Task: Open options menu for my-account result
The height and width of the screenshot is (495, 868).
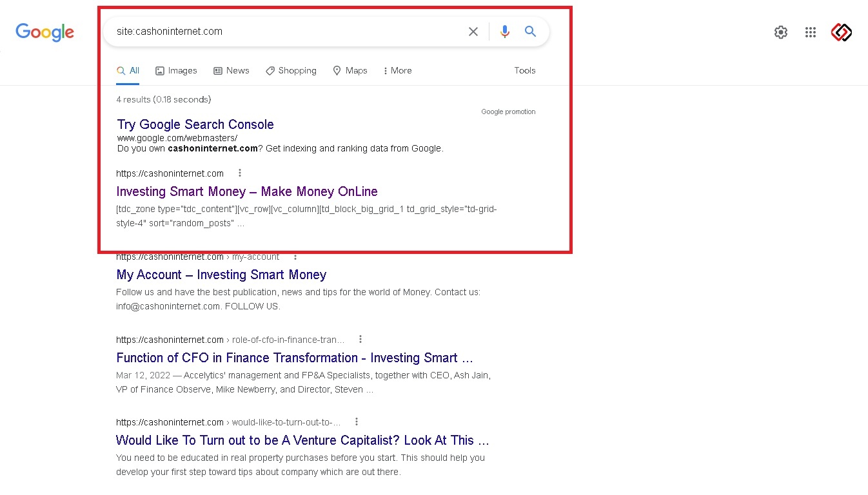Action: [x=295, y=257]
